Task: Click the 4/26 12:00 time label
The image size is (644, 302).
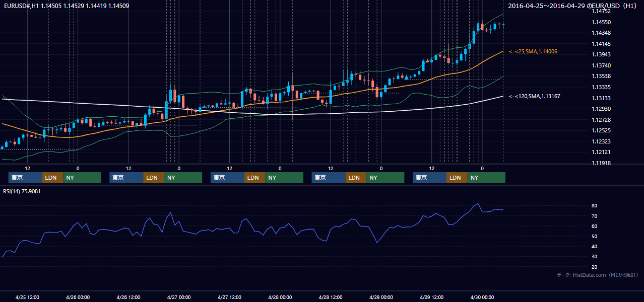Action: point(128,297)
